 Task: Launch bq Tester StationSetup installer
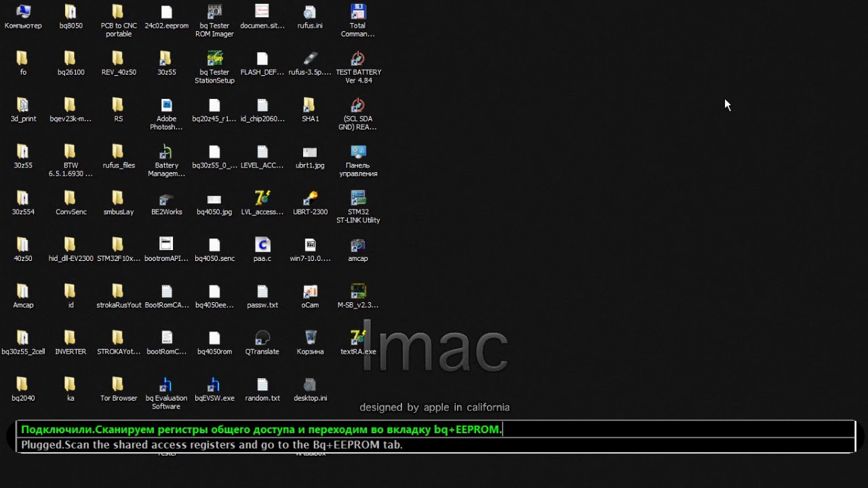pyautogui.click(x=214, y=67)
